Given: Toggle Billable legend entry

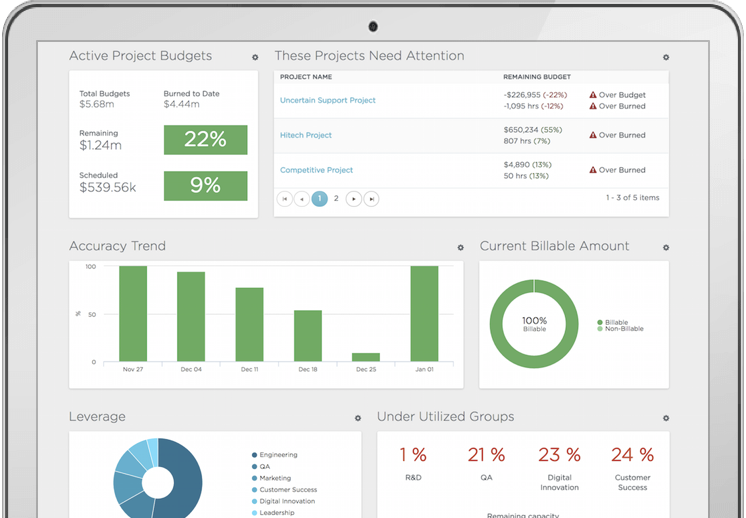Looking at the screenshot, I should coord(613,322).
